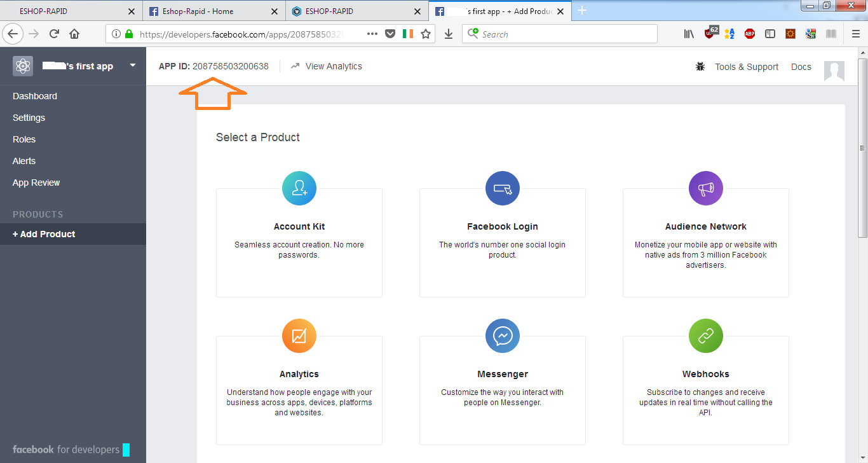Click the PRODUCTS section label in sidebar
Viewport: 868px width, 463px height.
[38, 214]
